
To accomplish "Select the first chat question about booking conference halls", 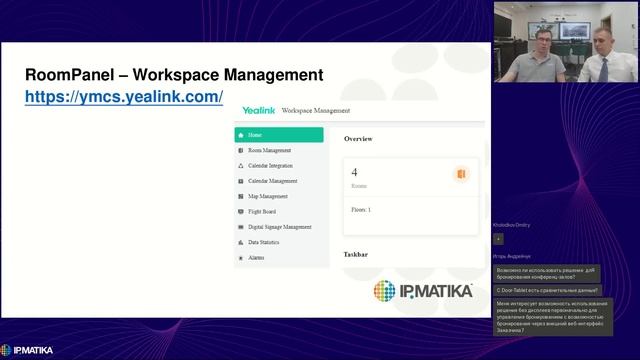I will (546, 273).
